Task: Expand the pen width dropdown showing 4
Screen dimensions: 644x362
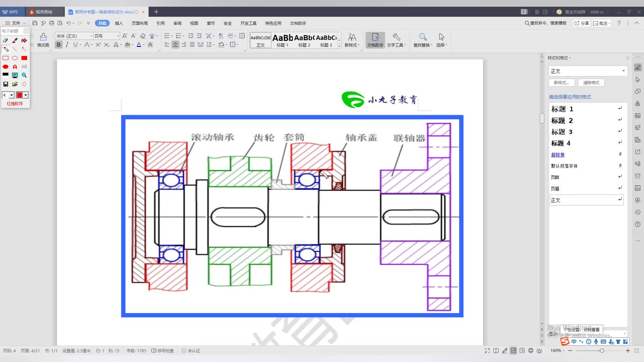Action: pos(11,95)
